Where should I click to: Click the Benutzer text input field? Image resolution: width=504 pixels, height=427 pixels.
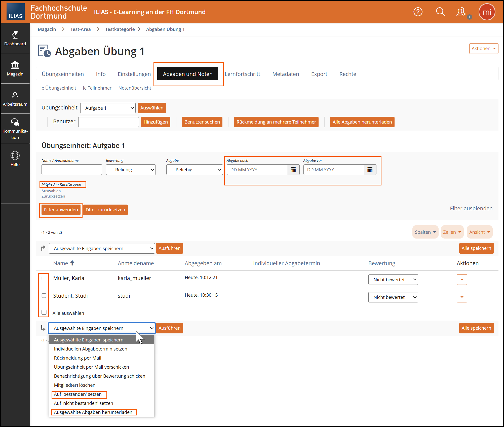point(108,122)
